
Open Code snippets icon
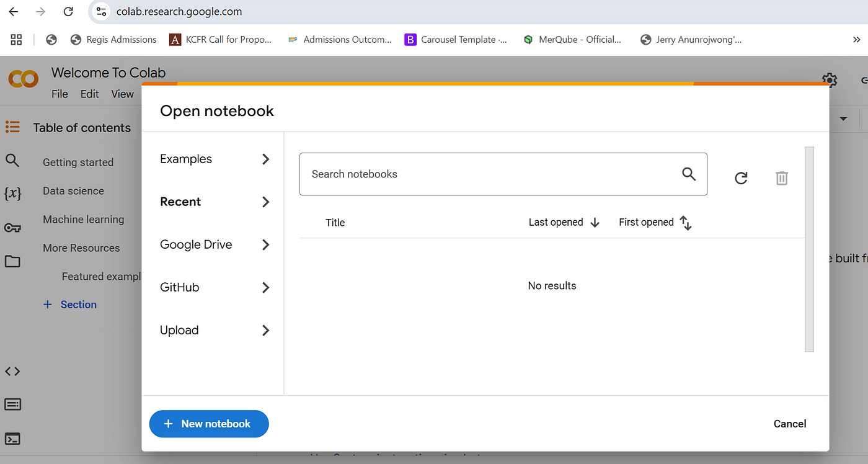pyautogui.click(x=12, y=372)
